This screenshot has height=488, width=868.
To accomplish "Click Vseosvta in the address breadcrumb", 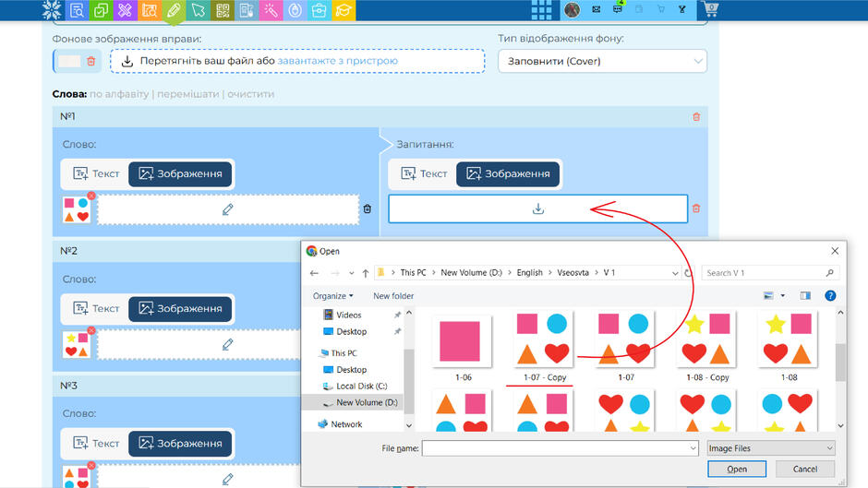I will 573,273.
